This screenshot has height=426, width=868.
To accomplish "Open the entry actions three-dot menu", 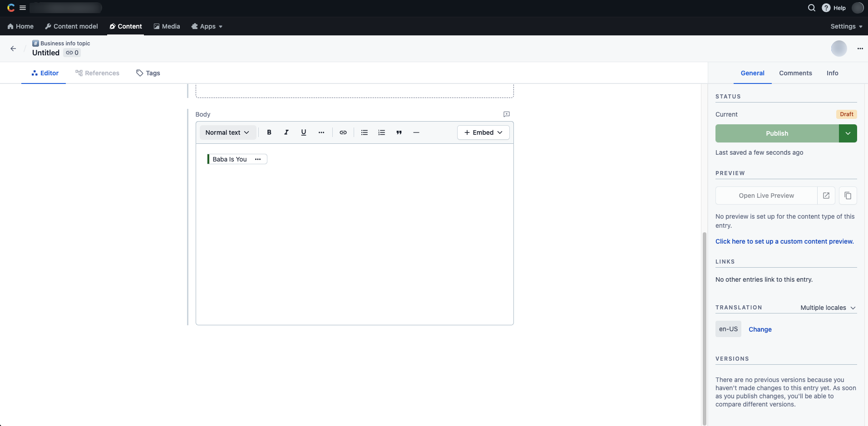I will (x=860, y=49).
